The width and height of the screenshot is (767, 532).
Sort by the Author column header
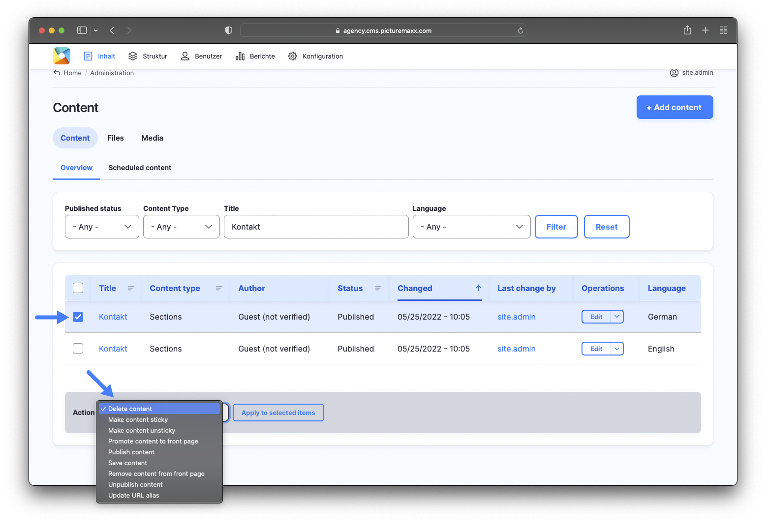point(252,288)
